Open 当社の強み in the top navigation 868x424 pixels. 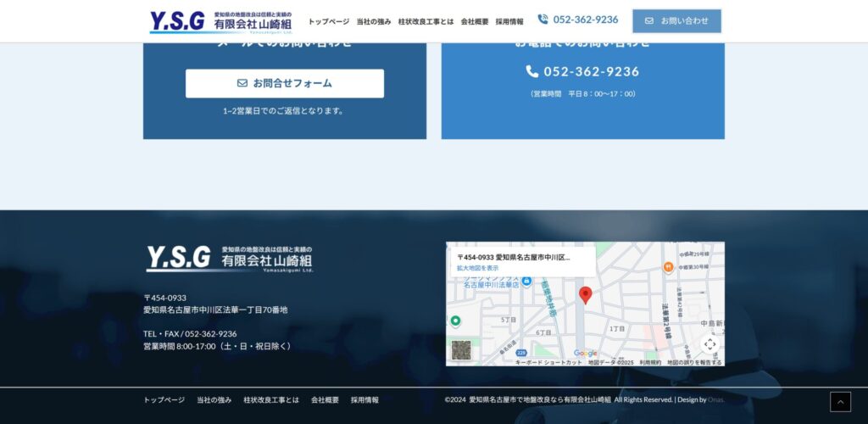pos(374,21)
